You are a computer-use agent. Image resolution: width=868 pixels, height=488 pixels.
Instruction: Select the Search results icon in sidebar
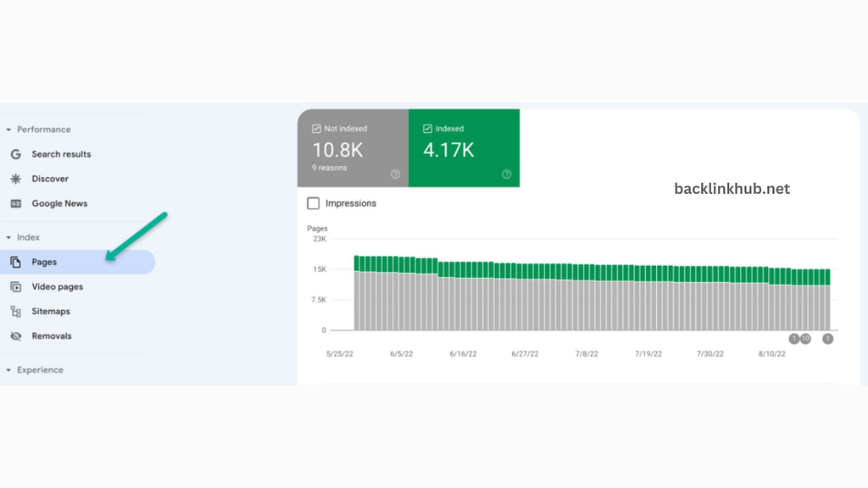coord(17,154)
